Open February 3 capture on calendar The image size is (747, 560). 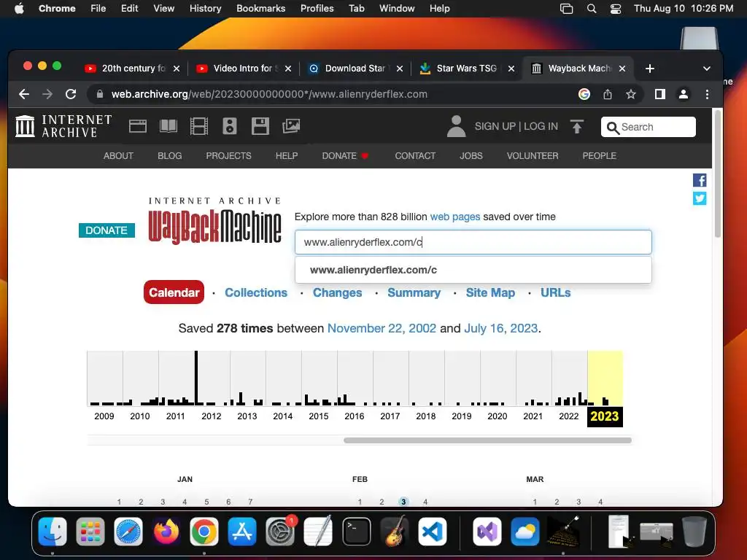[x=403, y=502]
